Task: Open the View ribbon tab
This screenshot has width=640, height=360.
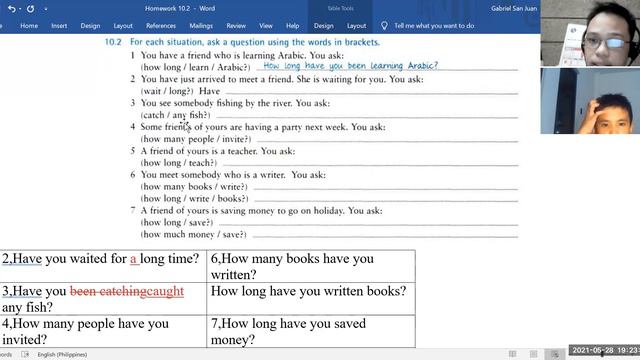Action: pyautogui.click(x=265, y=26)
